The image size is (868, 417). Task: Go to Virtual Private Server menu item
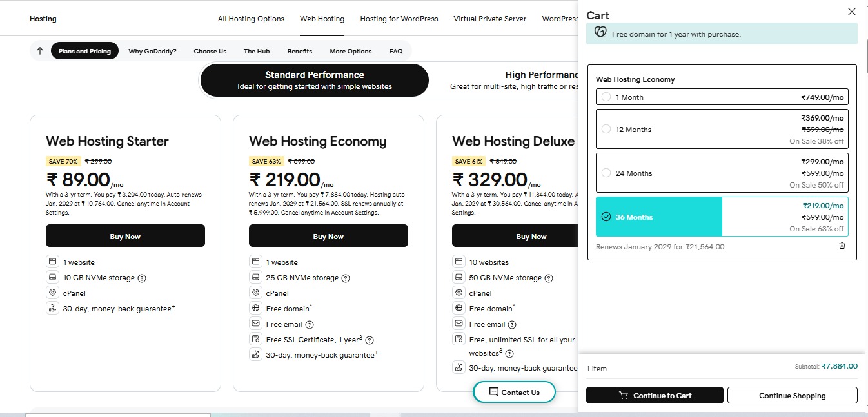click(489, 19)
